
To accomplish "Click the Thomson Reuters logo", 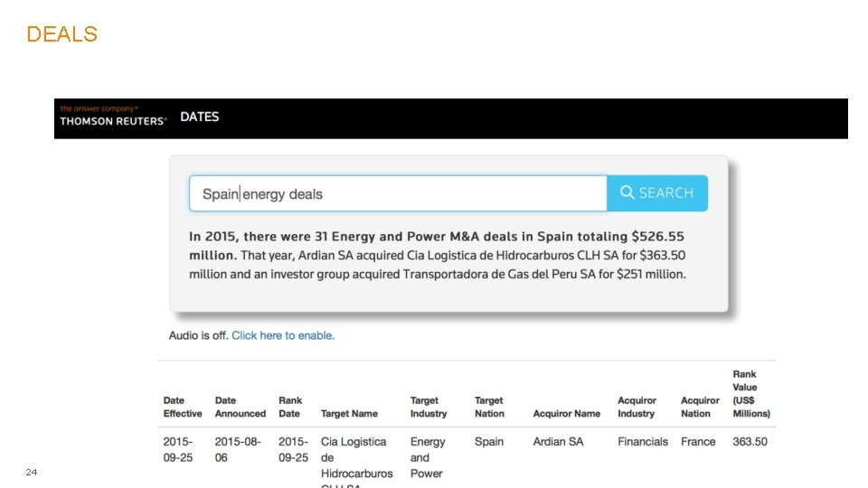I will click(x=113, y=116).
